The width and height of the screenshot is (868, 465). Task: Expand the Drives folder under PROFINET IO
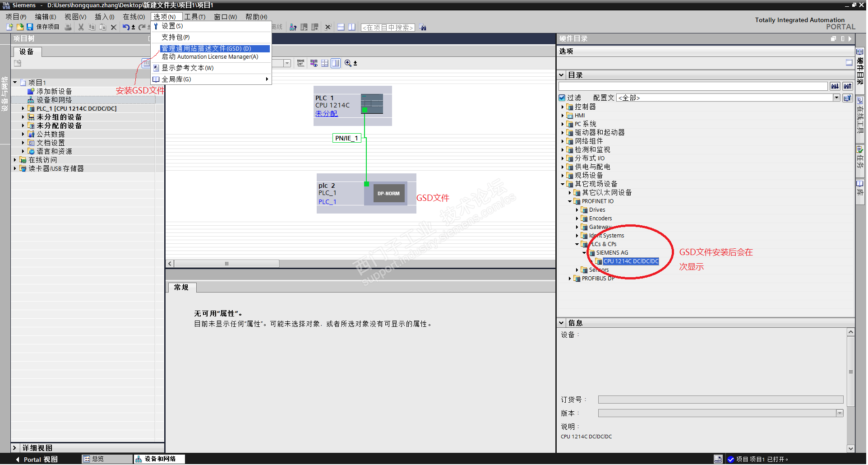pyautogui.click(x=577, y=210)
